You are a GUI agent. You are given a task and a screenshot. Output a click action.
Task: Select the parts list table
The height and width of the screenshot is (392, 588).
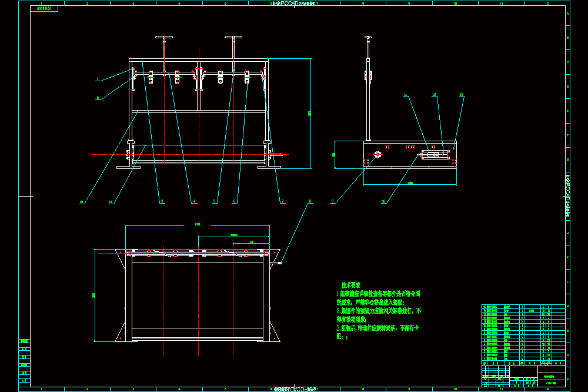click(523, 335)
